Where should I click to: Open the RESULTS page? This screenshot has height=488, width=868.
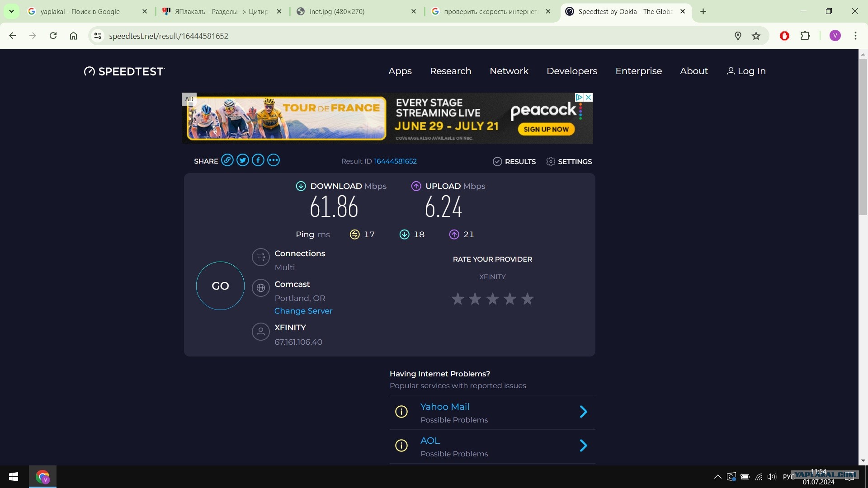click(x=514, y=161)
